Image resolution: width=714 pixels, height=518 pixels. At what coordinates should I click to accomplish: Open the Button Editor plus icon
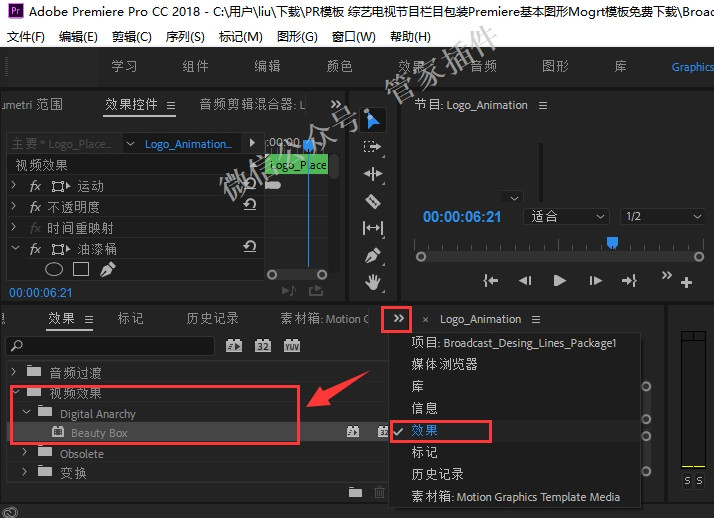(686, 282)
